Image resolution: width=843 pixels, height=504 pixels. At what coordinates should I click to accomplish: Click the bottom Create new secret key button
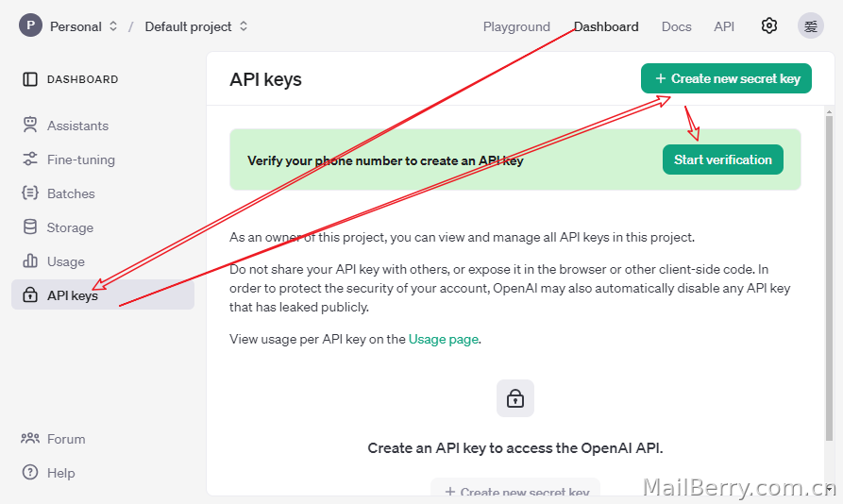point(515,488)
